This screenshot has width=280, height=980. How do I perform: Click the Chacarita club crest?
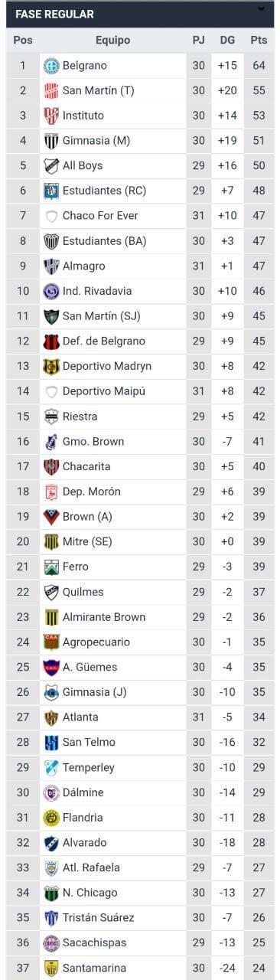pyautogui.click(x=51, y=467)
